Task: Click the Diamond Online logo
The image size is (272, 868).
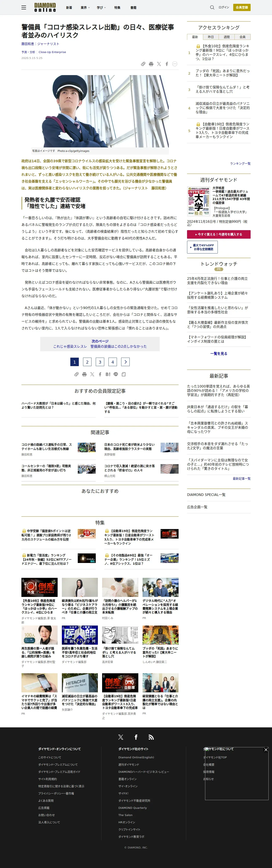Action: coord(45,7)
